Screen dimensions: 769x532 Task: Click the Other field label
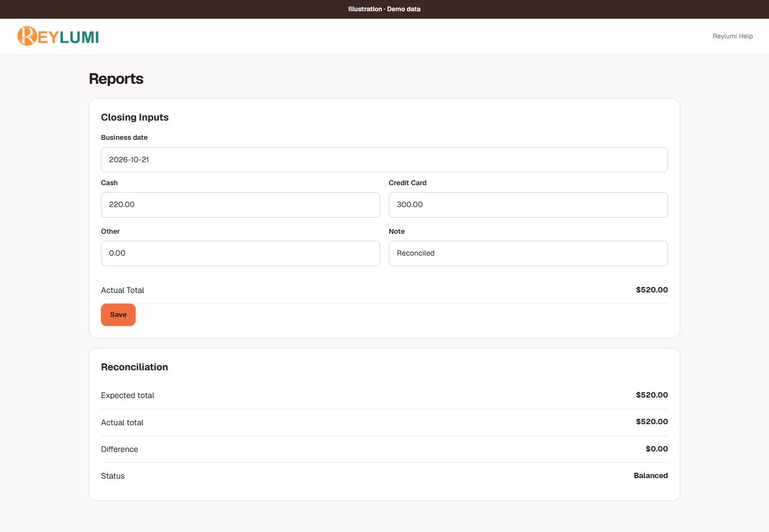click(x=111, y=232)
